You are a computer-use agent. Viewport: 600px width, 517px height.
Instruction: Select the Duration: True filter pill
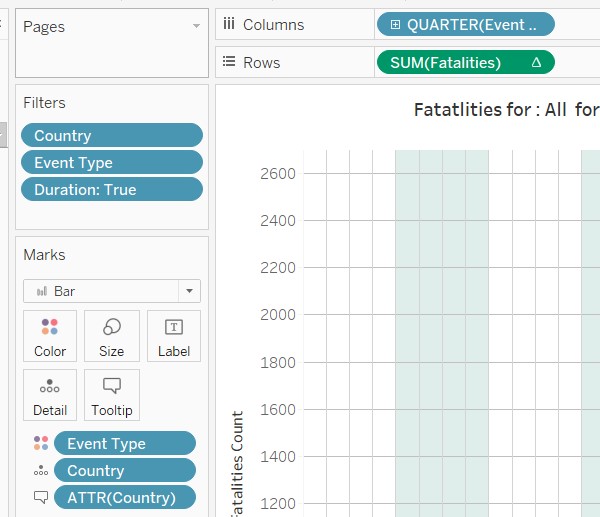coord(112,190)
